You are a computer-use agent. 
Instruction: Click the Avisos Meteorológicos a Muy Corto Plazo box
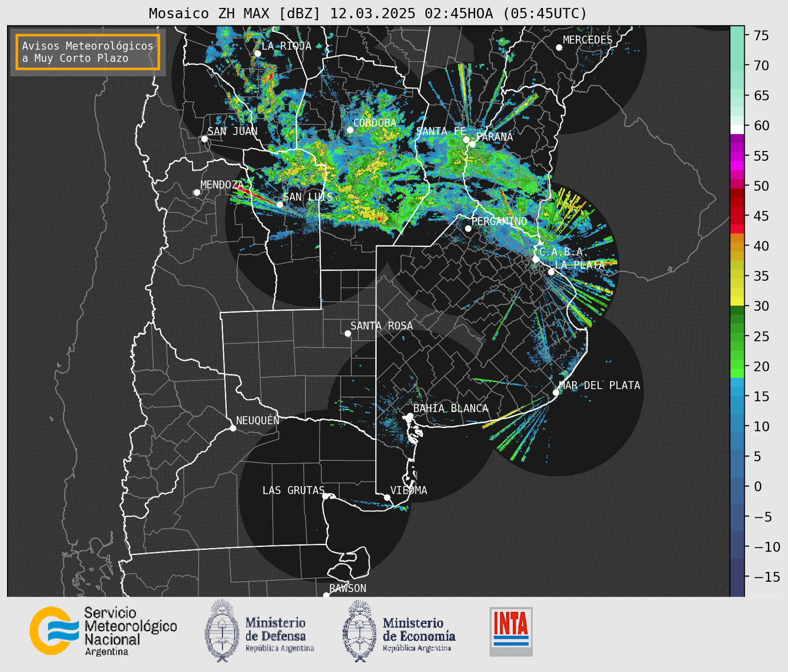[88, 52]
